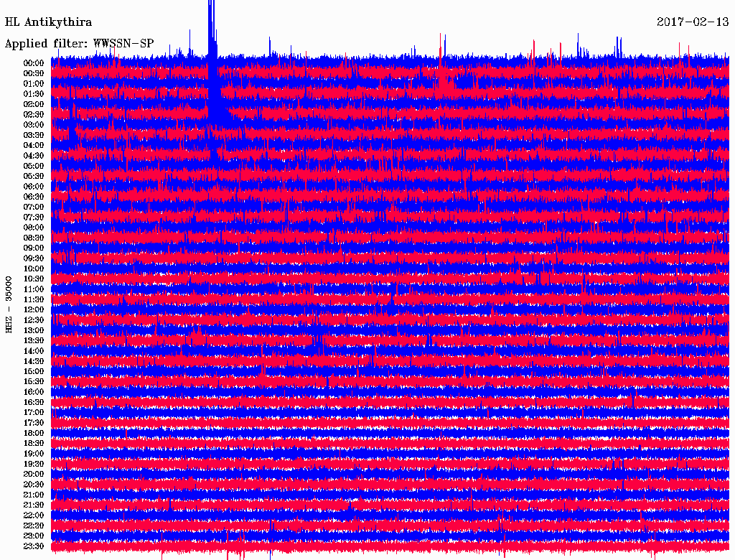Select the 01:30 time label

pos(34,94)
